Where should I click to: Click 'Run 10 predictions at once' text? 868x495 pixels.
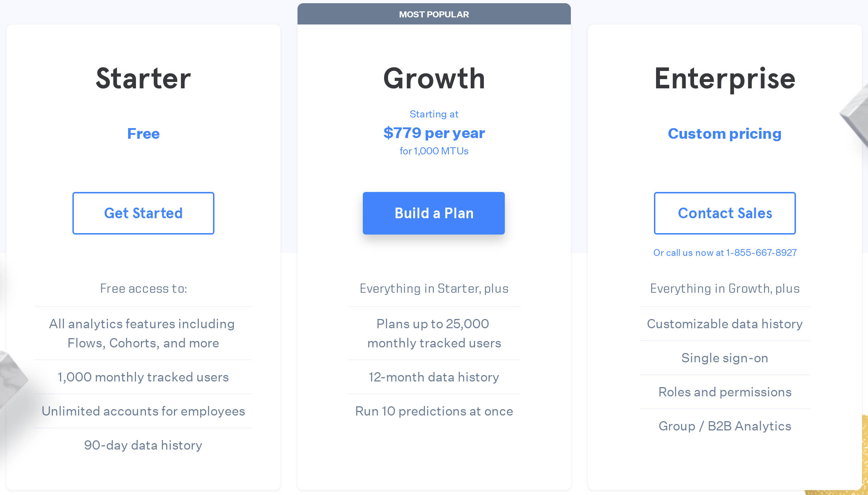click(x=434, y=411)
